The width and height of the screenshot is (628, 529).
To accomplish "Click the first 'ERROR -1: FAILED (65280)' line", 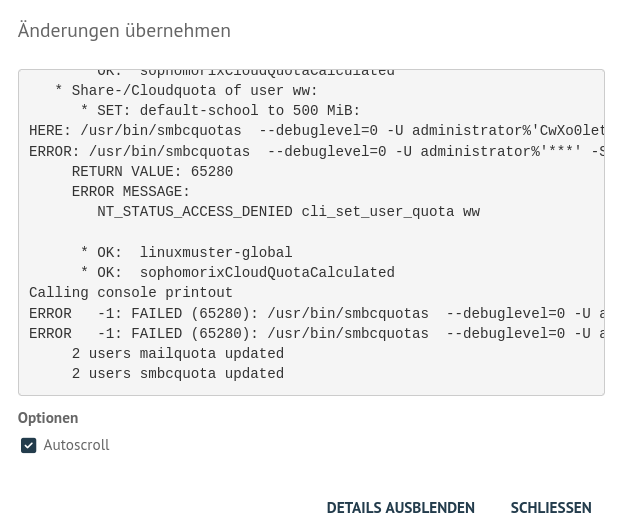I will point(316,314).
